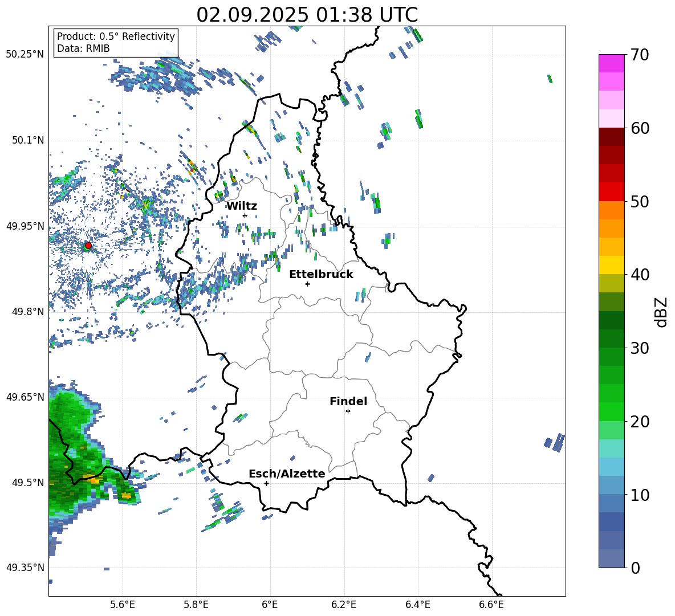Click the title '02.09.2025 01:38 UTC'
This screenshot has height=616, width=675.
pos(307,15)
